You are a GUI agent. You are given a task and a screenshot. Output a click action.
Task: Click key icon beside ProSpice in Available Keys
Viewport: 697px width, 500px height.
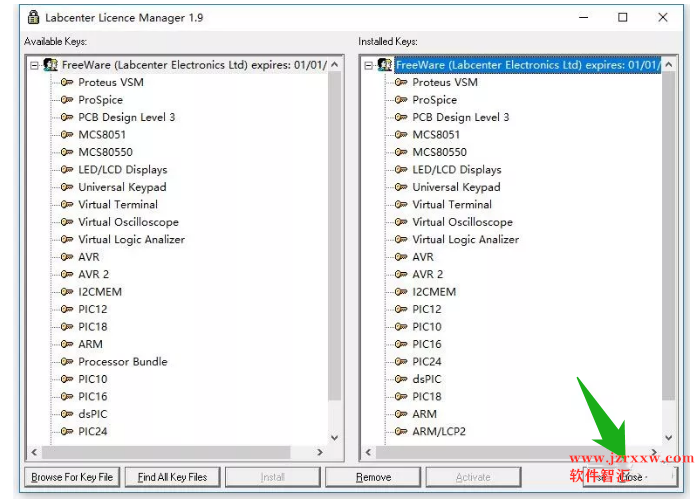(67, 100)
